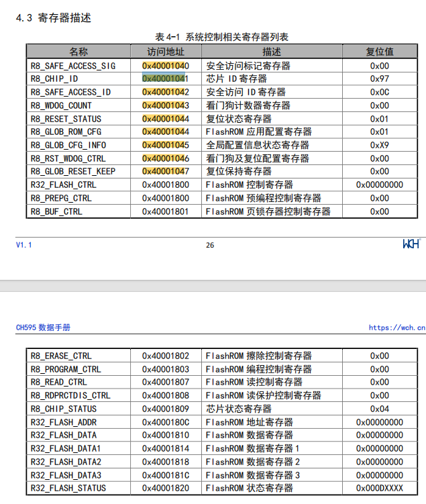Click the address 0x40001810
Screen dimensions: 426x504
click(x=166, y=436)
